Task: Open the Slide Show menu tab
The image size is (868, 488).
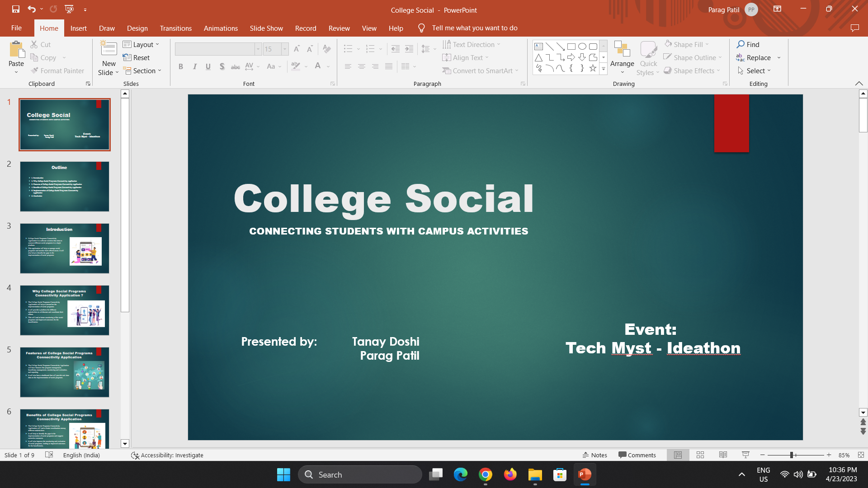Action: (266, 28)
